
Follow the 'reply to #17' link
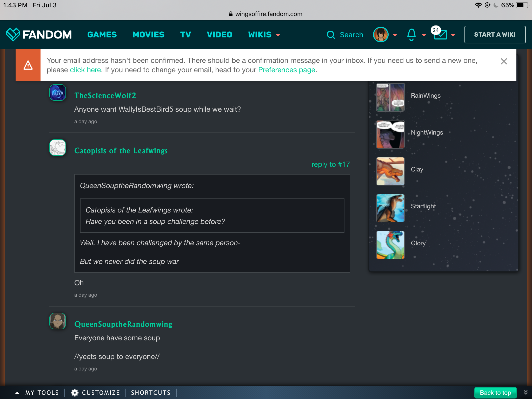click(x=330, y=164)
